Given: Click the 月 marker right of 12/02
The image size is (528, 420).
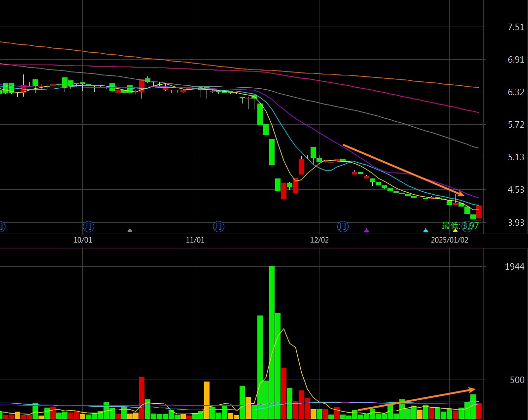Looking at the screenshot, I should (x=343, y=226).
